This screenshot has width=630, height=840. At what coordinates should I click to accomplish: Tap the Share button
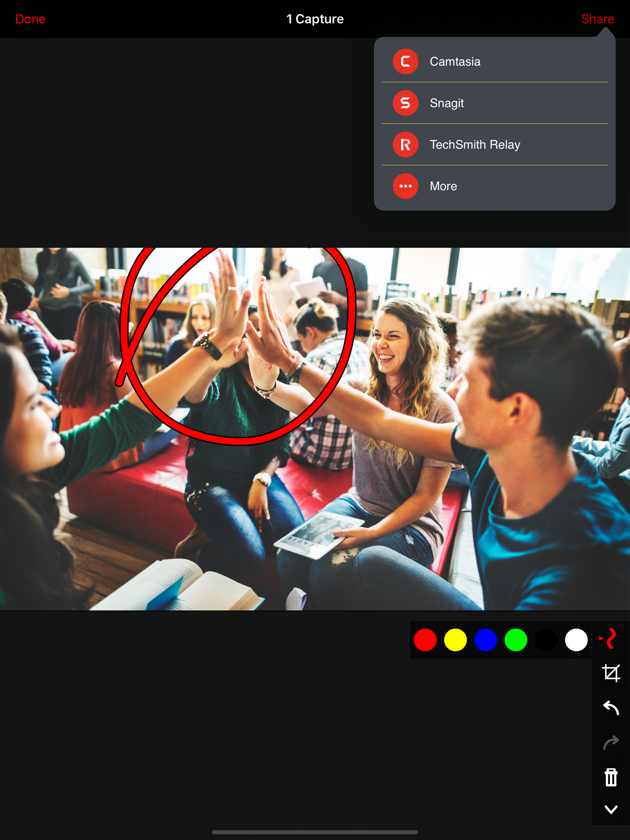click(x=598, y=19)
